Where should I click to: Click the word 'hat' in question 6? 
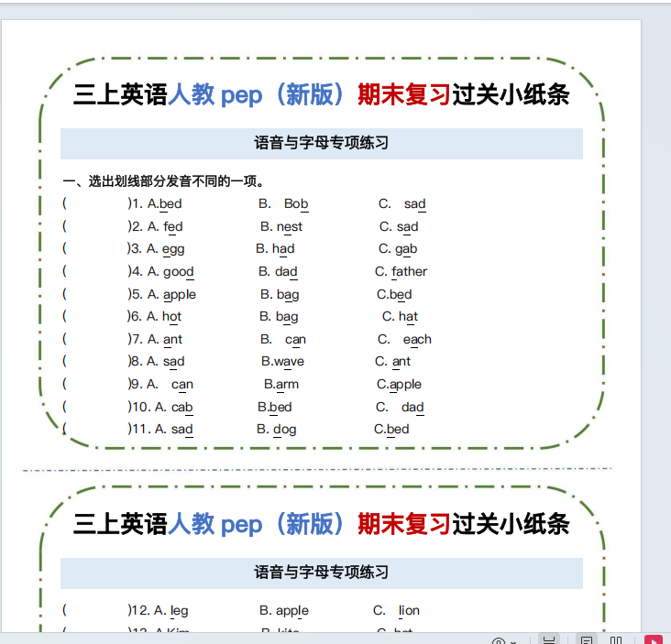(408, 317)
